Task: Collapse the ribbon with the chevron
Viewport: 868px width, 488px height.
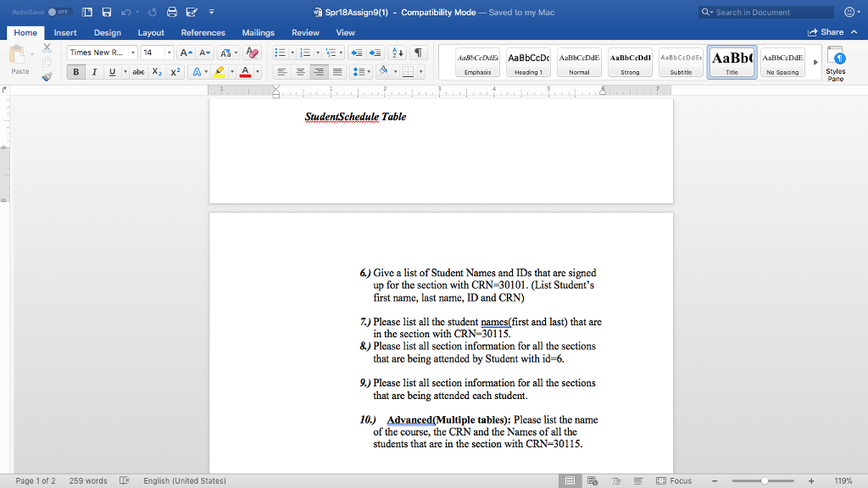Action: click(854, 32)
